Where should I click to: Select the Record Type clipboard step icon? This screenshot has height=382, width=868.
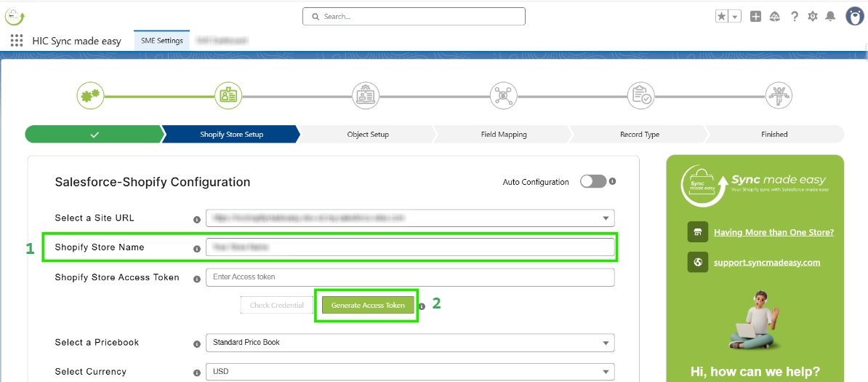point(641,96)
